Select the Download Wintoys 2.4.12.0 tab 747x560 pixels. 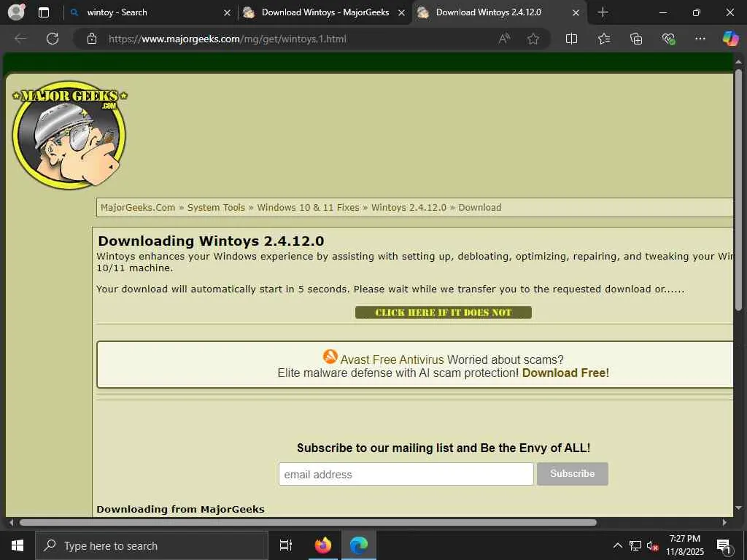[498, 13]
